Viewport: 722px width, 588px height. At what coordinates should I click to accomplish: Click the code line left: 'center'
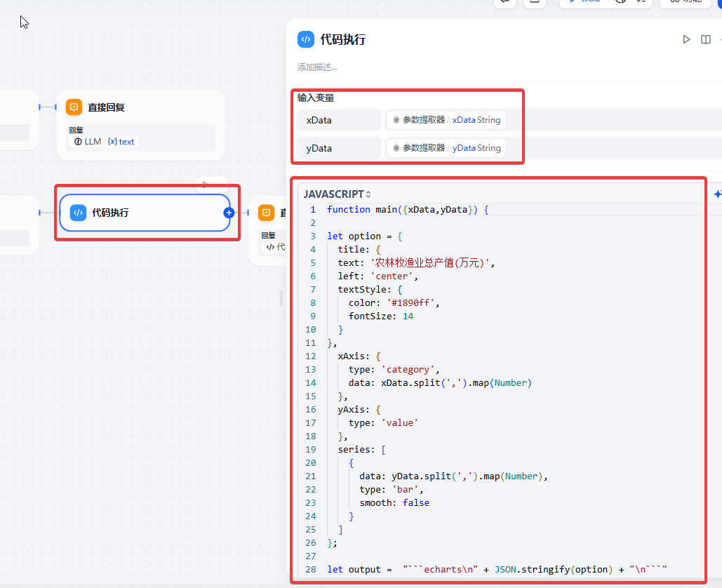coord(377,276)
